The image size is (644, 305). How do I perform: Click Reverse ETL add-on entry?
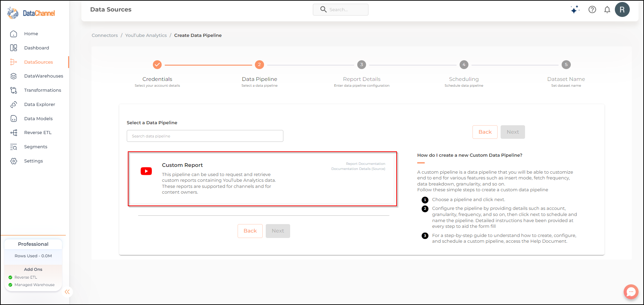(26, 277)
